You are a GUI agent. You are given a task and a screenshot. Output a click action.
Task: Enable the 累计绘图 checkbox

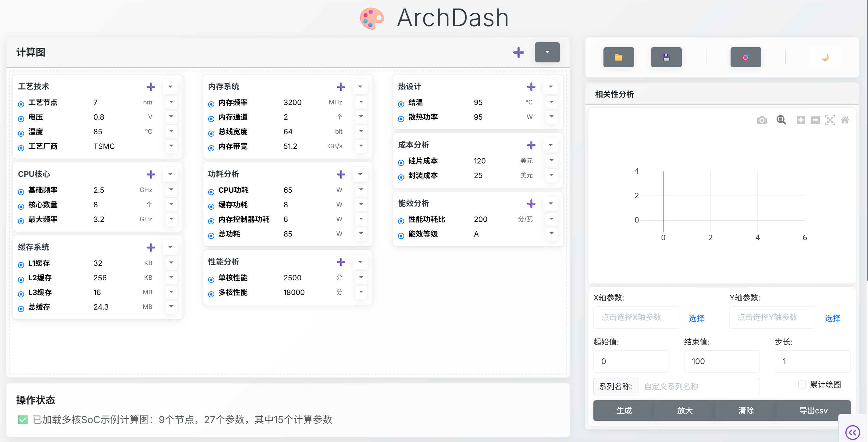802,384
